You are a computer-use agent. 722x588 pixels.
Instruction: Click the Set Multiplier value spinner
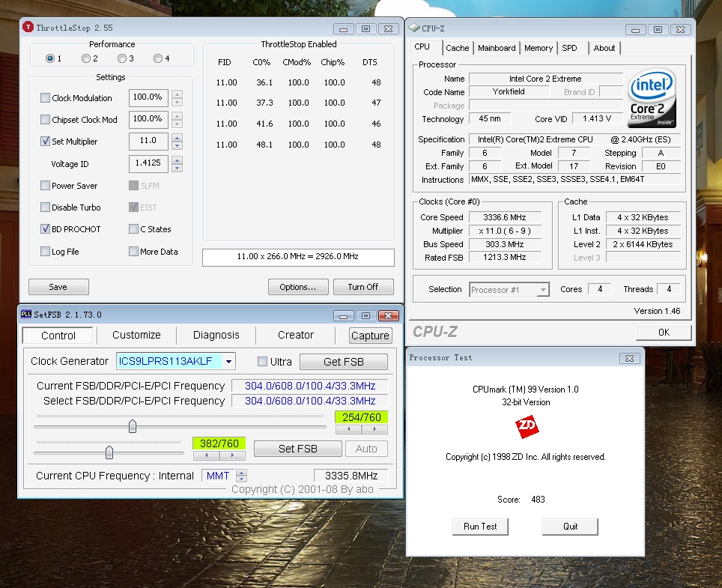177,142
